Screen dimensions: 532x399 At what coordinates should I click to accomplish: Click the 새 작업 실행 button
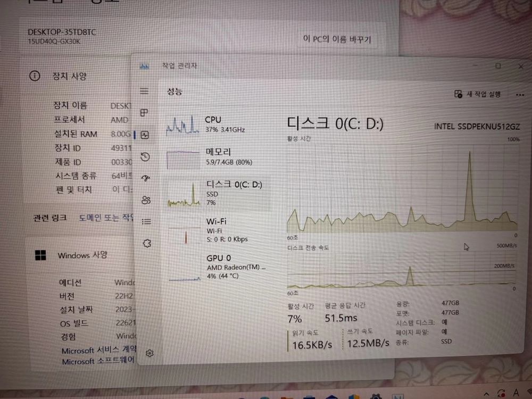pyautogui.click(x=477, y=94)
